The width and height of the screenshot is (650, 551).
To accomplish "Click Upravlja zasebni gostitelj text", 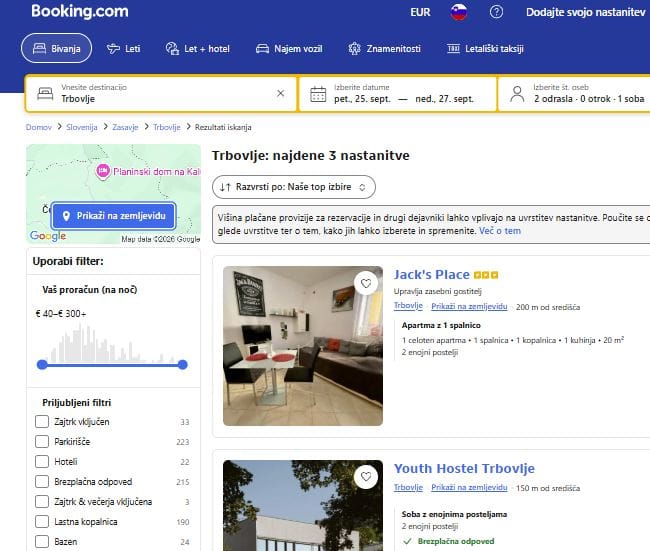I will pos(438,291).
